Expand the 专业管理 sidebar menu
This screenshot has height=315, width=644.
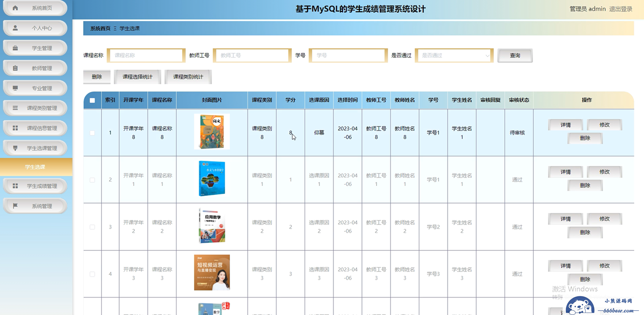[35, 88]
